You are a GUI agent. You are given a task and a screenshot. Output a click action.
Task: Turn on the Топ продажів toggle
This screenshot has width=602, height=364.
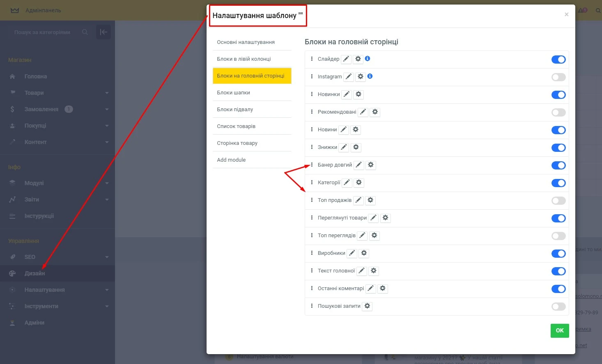pyautogui.click(x=558, y=201)
